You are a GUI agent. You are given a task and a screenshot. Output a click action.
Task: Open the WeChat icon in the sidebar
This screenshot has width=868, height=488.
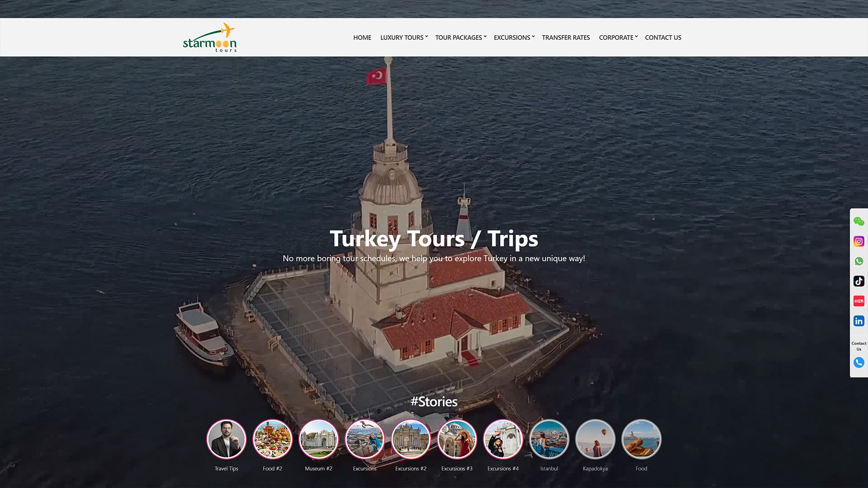pos(859,221)
